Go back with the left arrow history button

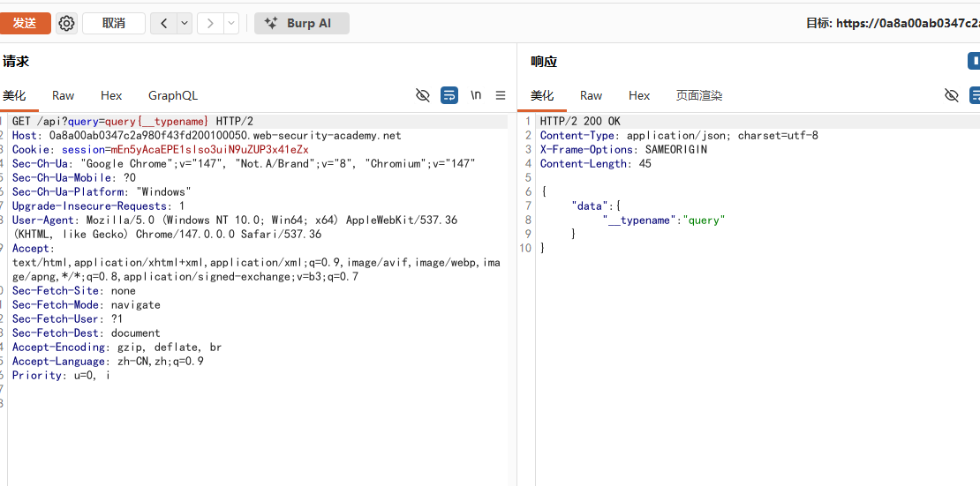tap(163, 23)
